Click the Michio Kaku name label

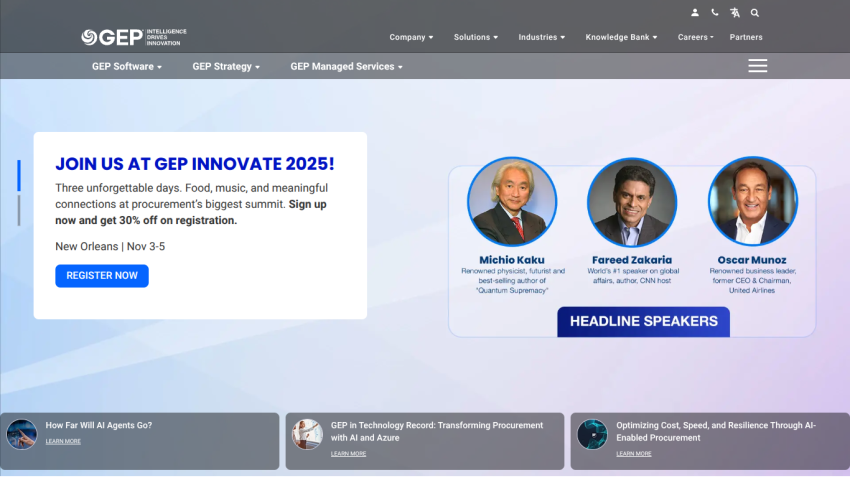pyautogui.click(x=512, y=260)
